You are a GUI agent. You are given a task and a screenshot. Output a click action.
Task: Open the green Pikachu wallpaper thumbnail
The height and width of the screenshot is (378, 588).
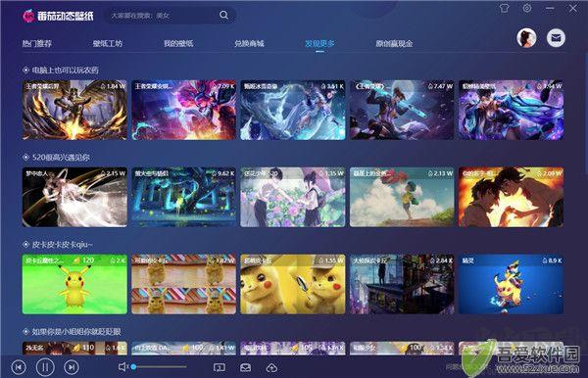tap(74, 284)
